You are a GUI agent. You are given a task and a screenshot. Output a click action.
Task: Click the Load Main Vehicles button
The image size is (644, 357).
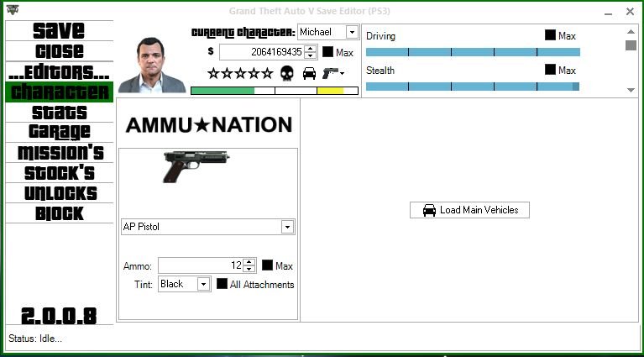[469, 210]
